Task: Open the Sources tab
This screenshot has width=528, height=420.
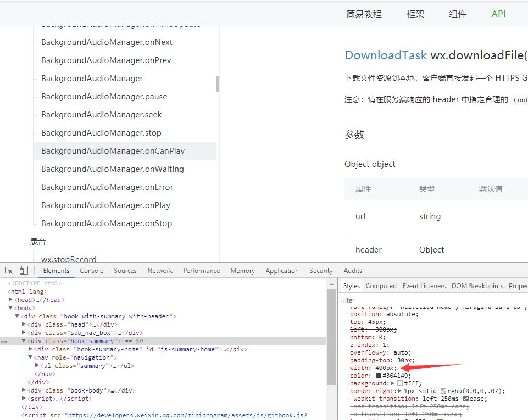Action: point(125,271)
